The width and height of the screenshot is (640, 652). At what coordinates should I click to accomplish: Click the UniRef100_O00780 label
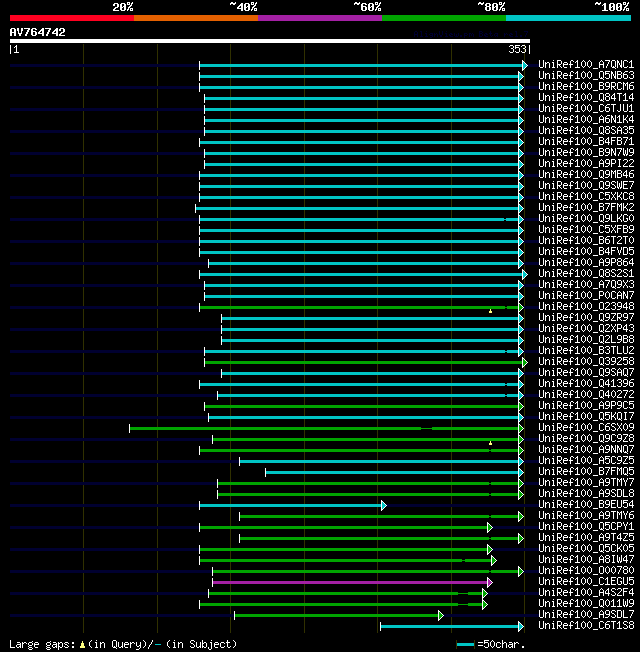[586, 570]
